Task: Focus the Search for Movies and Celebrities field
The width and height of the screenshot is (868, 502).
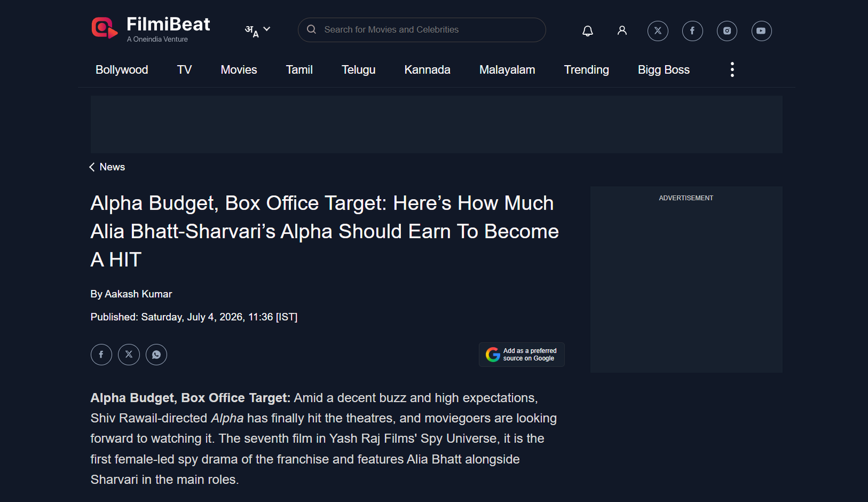Action: 422,30
